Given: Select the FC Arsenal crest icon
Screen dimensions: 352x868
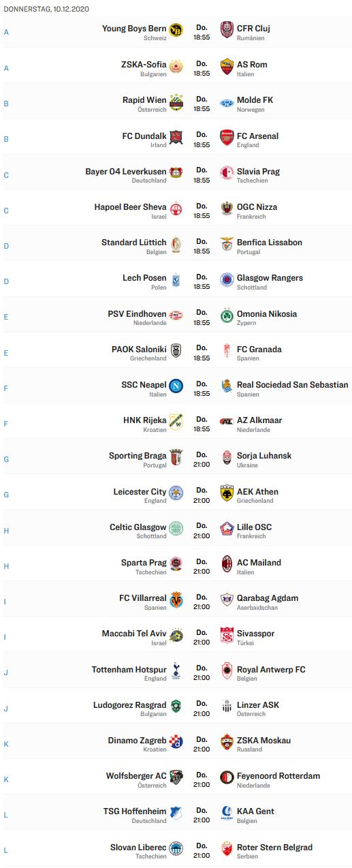Looking at the screenshot, I should point(227,137).
